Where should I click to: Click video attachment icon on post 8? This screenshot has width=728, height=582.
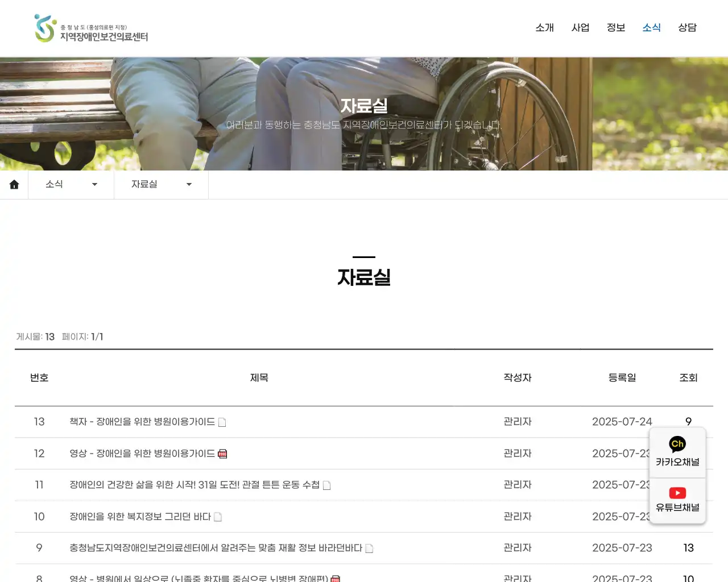click(336, 579)
